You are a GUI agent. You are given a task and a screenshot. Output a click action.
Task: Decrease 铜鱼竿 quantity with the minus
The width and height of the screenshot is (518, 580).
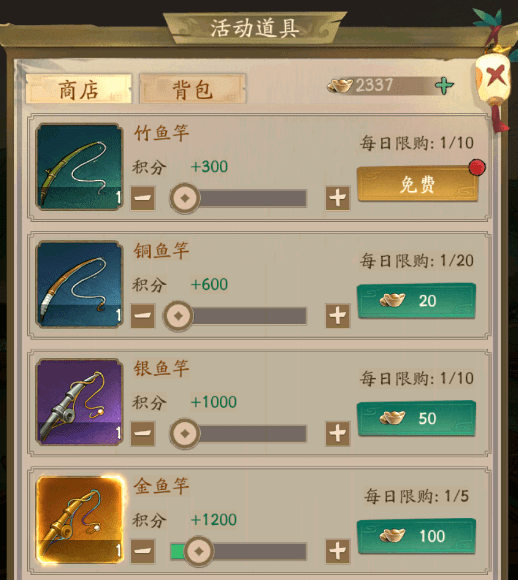coord(143,316)
